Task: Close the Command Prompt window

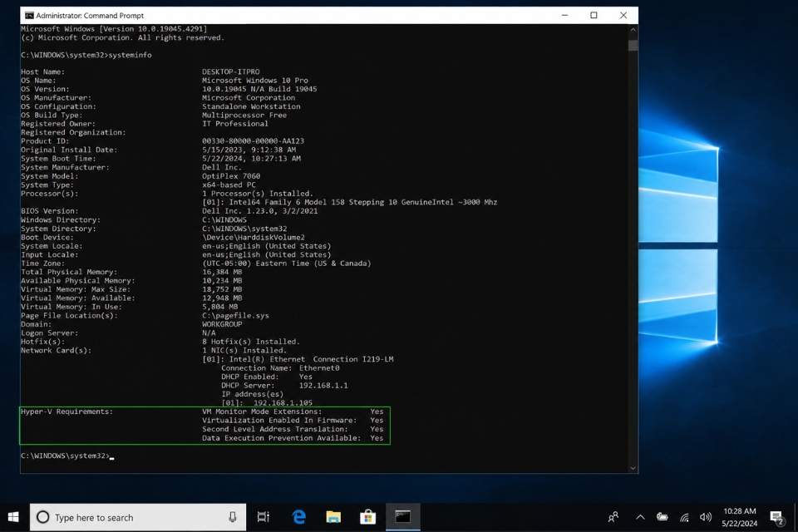Action: click(x=623, y=15)
